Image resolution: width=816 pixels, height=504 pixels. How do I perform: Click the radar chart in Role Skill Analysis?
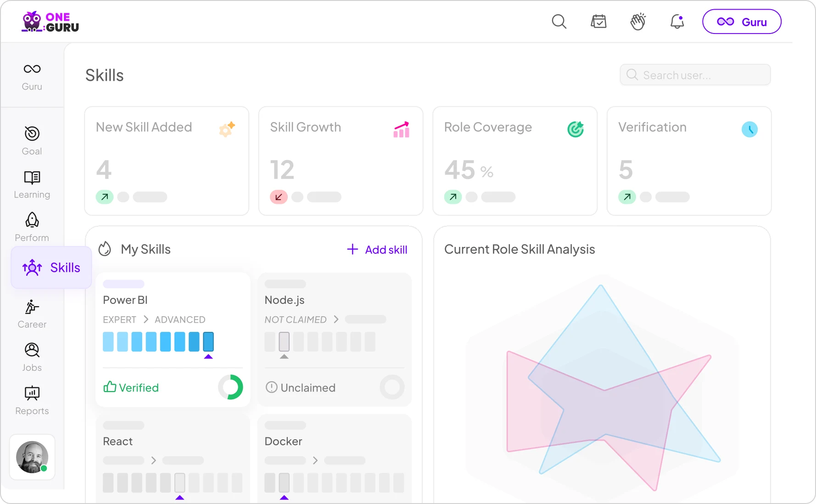point(602,388)
